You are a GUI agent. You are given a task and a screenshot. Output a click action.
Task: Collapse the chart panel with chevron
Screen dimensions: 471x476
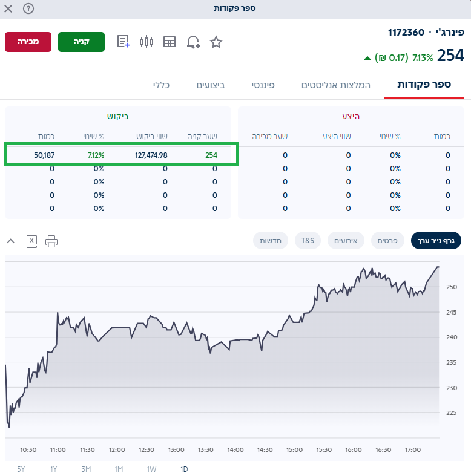[10, 241]
